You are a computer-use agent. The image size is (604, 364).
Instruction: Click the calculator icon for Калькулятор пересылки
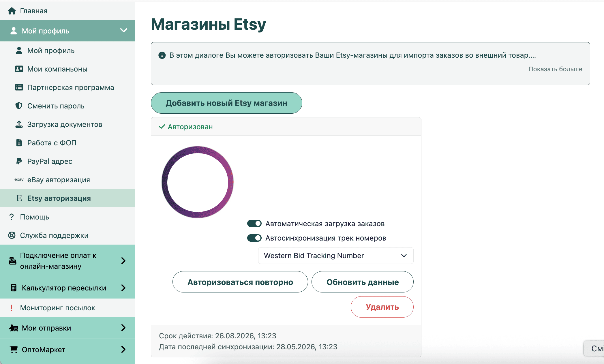[x=14, y=288]
